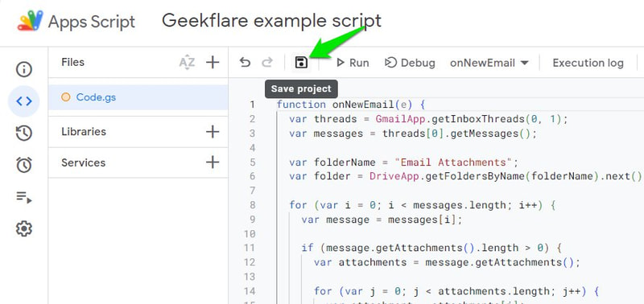
Task: Click the Libraries section label
Action: click(84, 132)
